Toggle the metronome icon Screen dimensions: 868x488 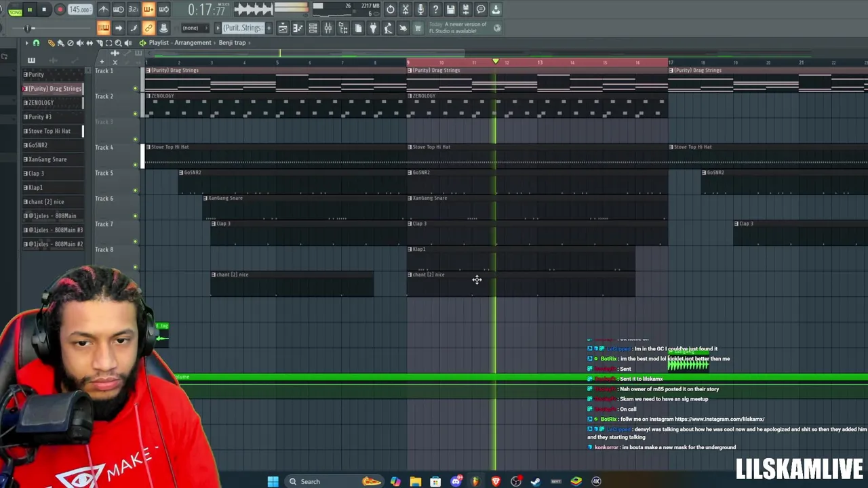(x=104, y=9)
